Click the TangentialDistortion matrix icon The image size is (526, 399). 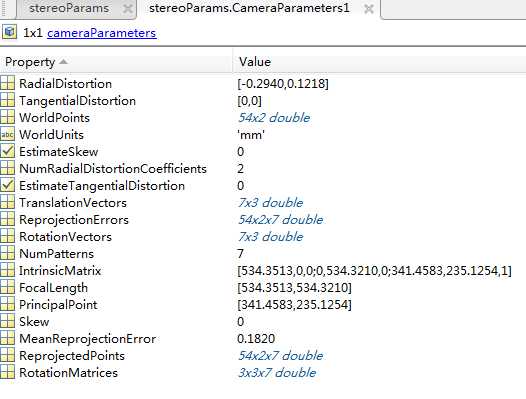(x=7, y=100)
